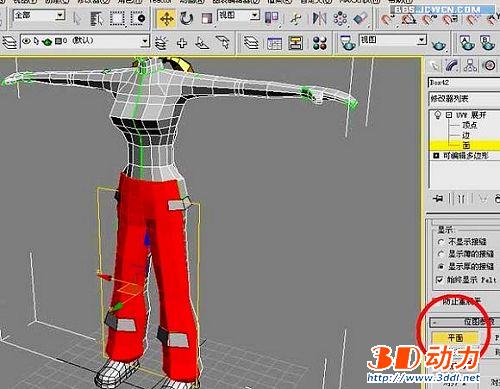Select the Scale transform tool

tap(207, 19)
